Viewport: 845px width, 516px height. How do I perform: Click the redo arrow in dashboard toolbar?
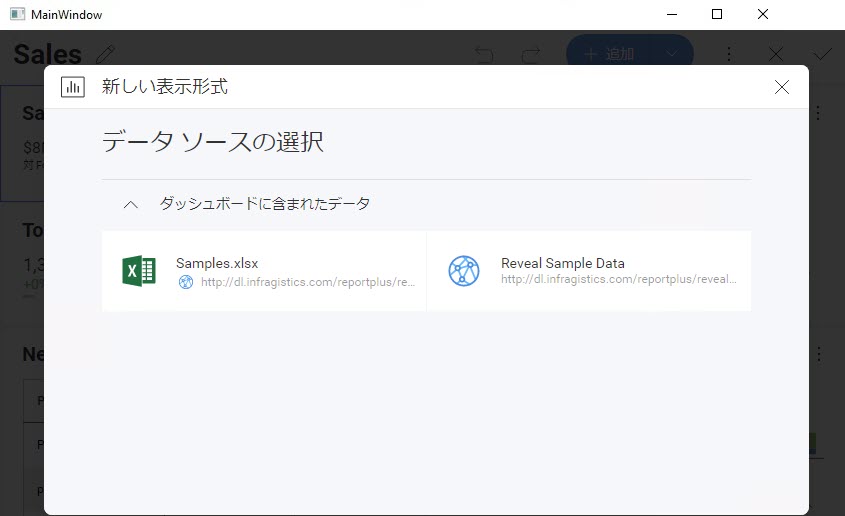pos(531,54)
